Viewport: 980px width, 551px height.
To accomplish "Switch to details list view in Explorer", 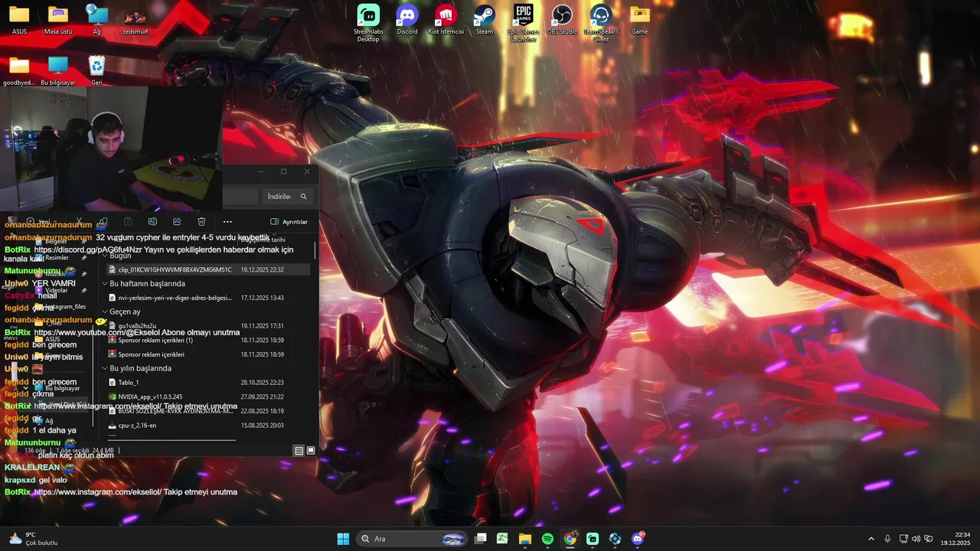I will pos(299,451).
